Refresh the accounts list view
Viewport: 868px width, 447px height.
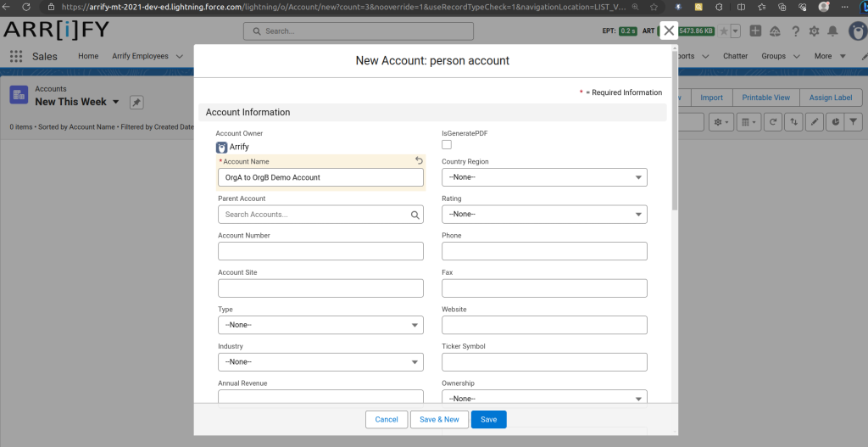pyautogui.click(x=773, y=122)
